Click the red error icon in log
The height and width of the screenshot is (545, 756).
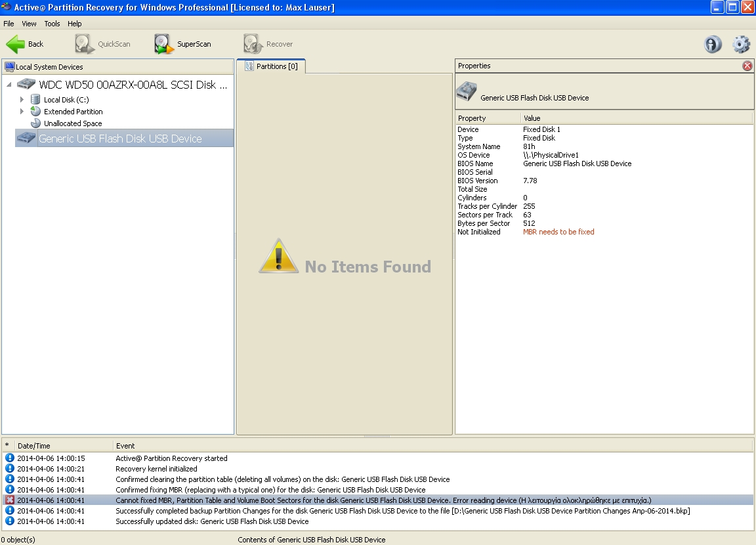click(10, 500)
